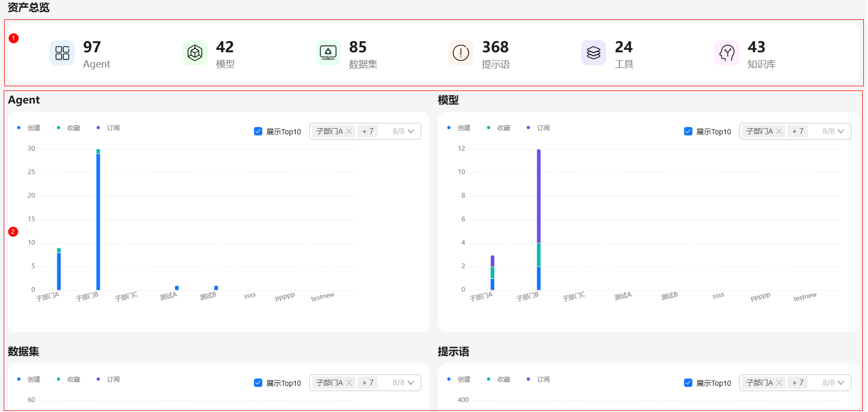The height and width of the screenshot is (412, 868).
Task: Click the 模型 cube icon
Action: pos(195,53)
